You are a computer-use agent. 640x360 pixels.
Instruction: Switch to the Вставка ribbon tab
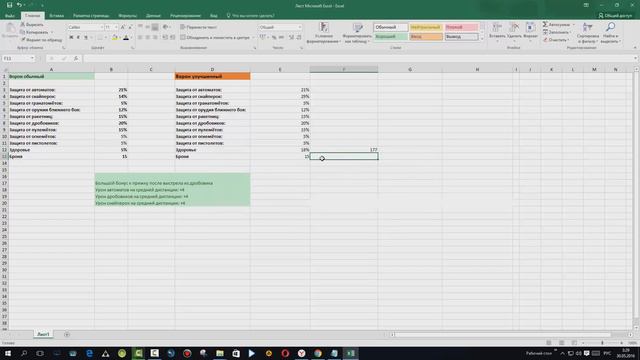click(56, 16)
